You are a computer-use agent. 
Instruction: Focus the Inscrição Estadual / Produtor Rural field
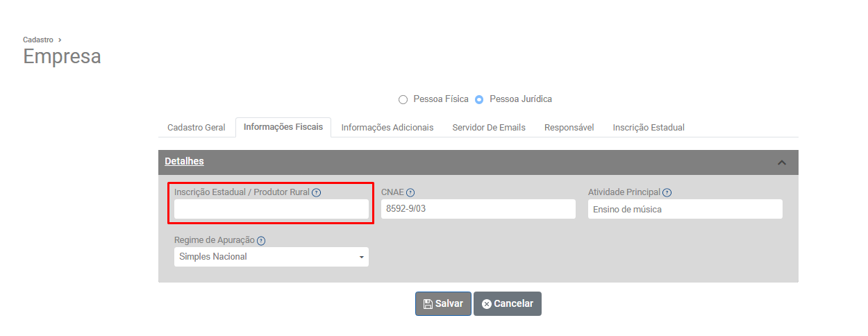pos(271,209)
